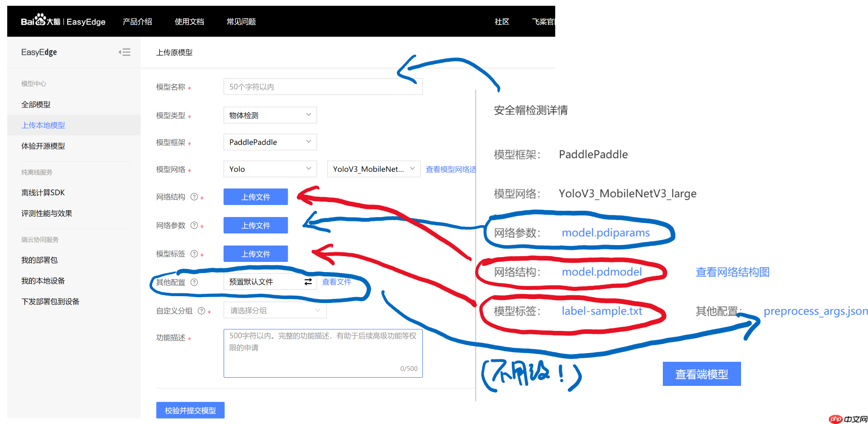Open help icon next to 网络结构
The image size is (868, 424).
click(194, 197)
